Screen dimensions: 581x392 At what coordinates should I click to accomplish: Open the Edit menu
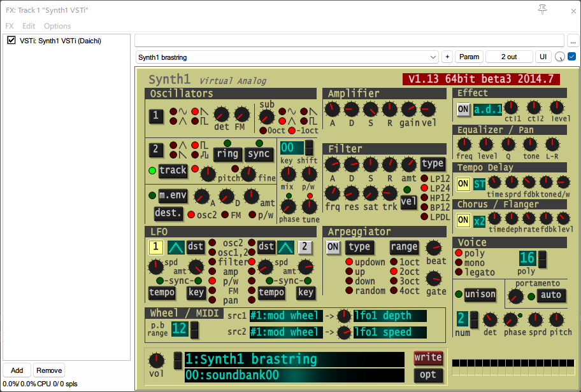(x=29, y=26)
